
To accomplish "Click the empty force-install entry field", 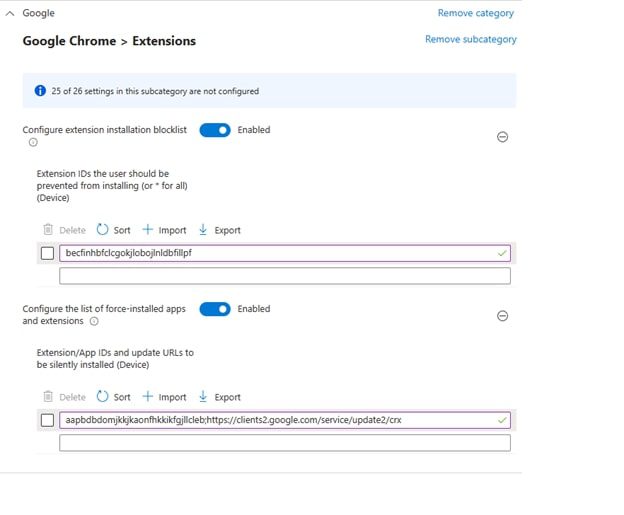I will tap(284, 443).
